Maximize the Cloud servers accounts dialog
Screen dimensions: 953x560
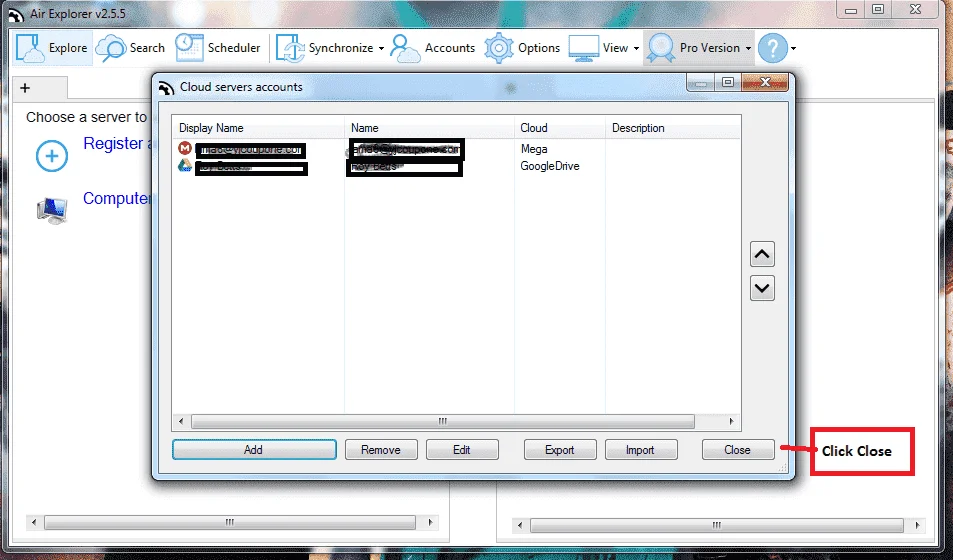728,82
